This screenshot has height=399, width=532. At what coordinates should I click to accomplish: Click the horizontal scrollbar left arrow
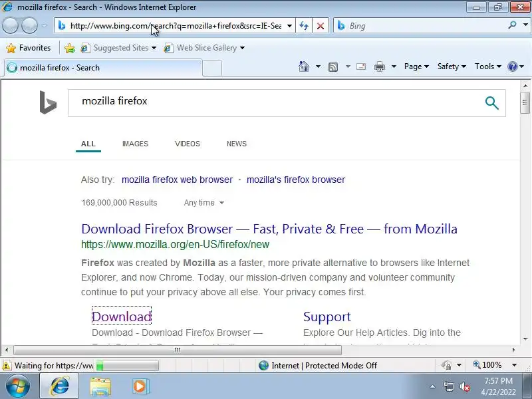click(x=7, y=350)
